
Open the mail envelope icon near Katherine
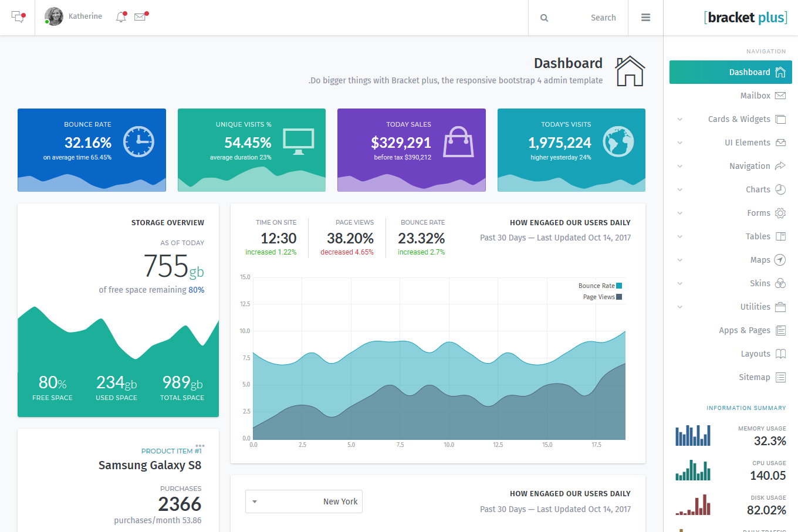coord(140,17)
